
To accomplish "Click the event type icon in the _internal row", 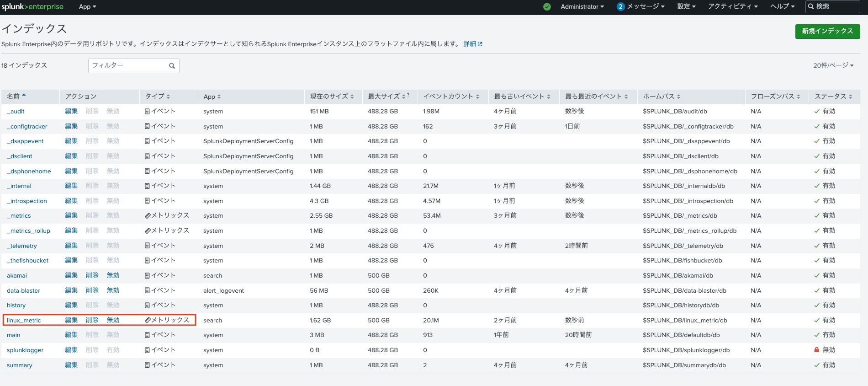I will click(x=147, y=186).
